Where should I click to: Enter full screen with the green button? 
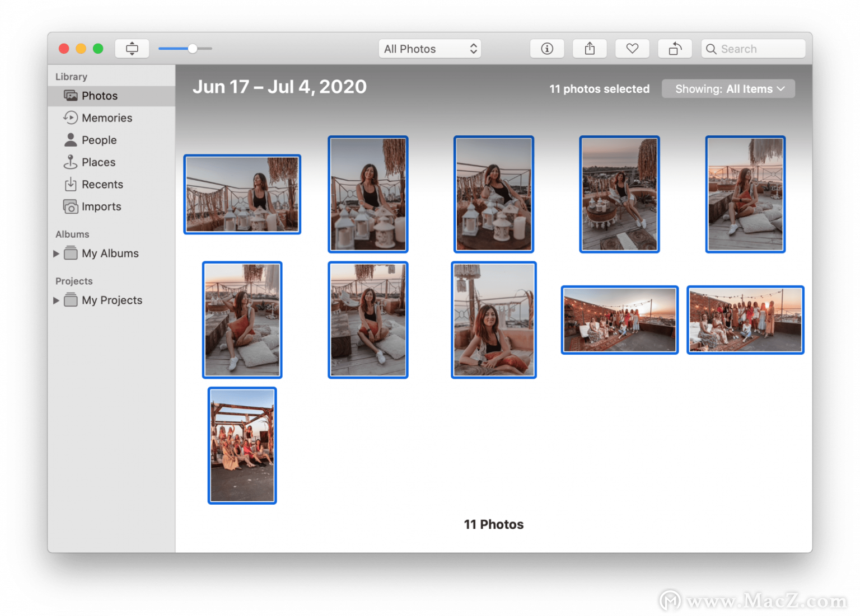point(98,49)
